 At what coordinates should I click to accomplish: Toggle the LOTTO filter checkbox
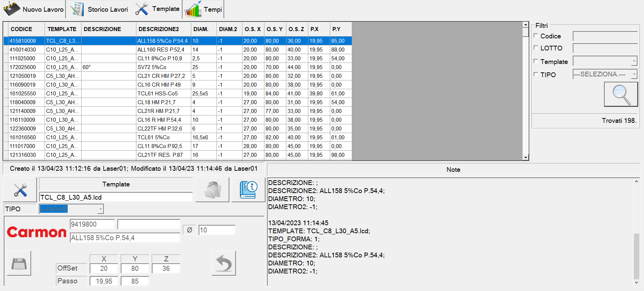click(536, 48)
